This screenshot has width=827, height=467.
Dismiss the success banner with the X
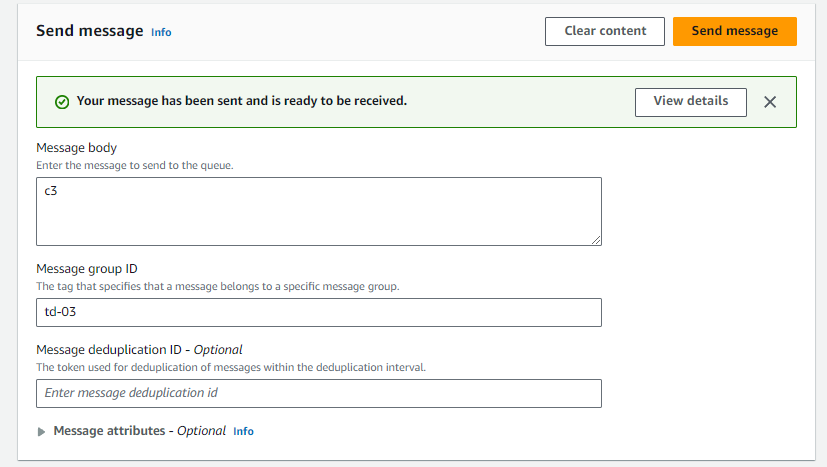[770, 102]
